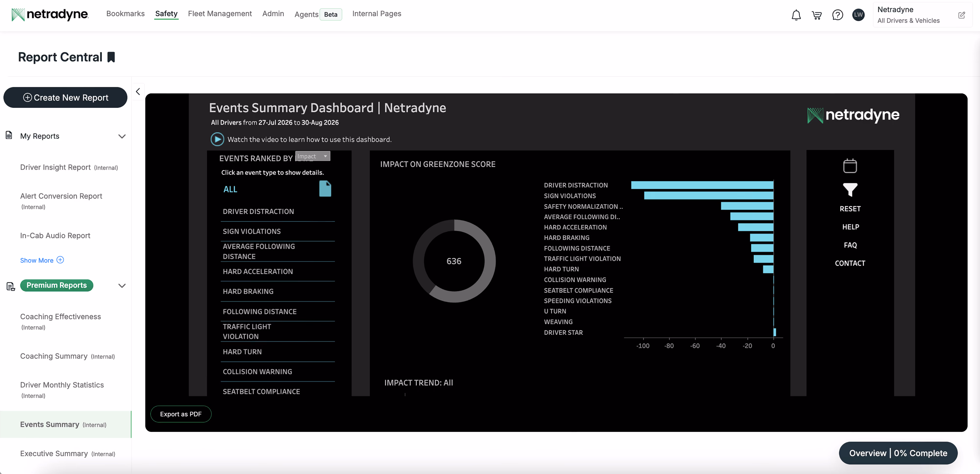Switch to the Fleet Management tab

(x=220, y=14)
